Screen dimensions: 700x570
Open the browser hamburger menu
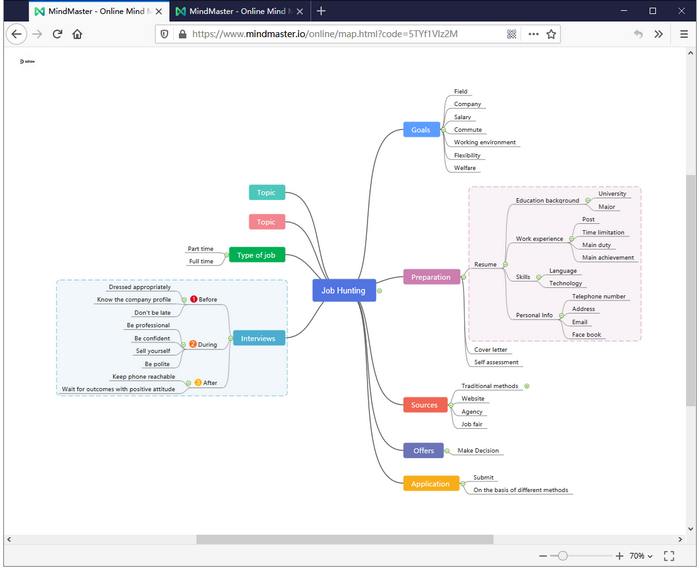click(x=684, y=33)
